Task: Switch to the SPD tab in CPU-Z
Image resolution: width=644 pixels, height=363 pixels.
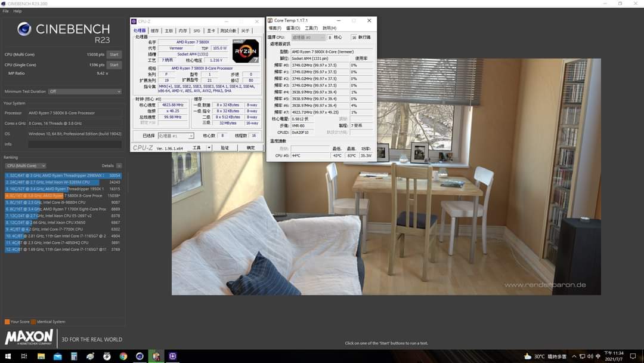Action: click(x=197, y=30)
